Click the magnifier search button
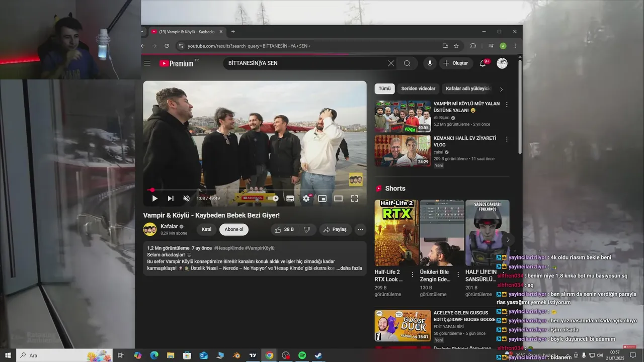This screenshot has height=362, width=644. coord(407,63)
